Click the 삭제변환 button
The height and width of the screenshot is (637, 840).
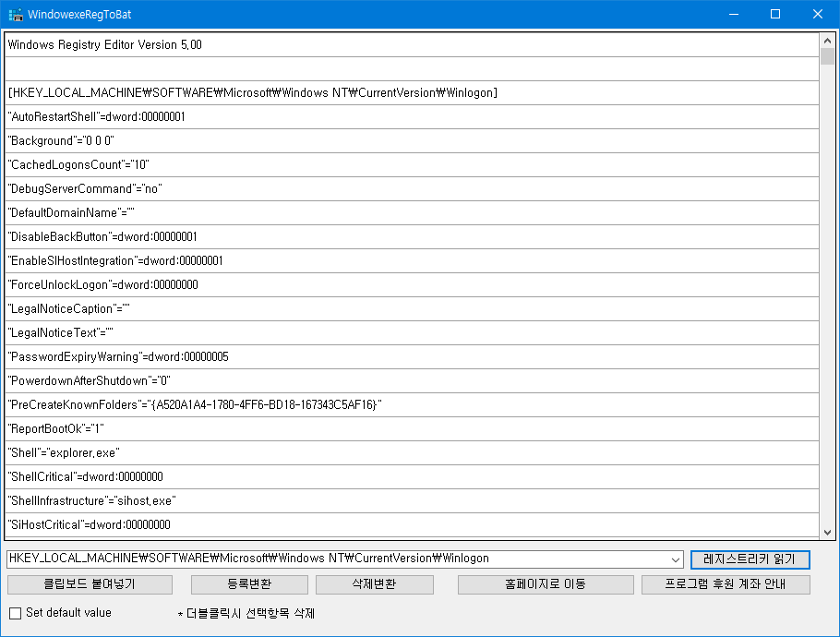click(x=374, y=584)
